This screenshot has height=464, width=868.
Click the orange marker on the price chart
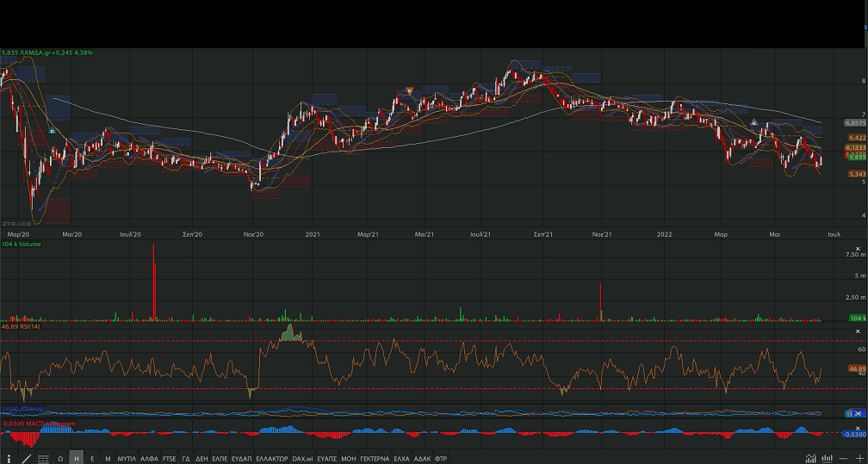pos(410,90)
